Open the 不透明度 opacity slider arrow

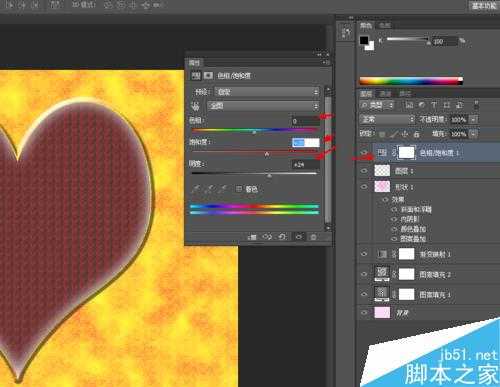(474, 119)
